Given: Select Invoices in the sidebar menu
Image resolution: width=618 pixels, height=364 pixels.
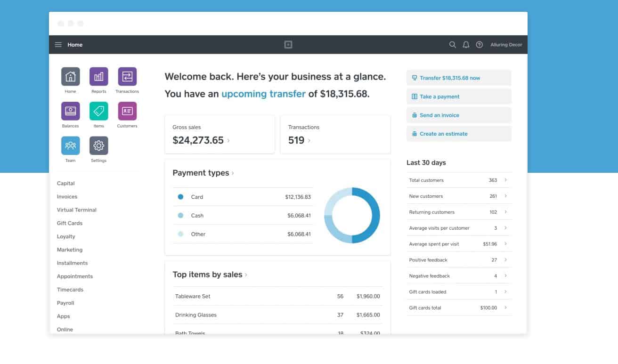Looking at the screenshot, I should tap(66, 196).
